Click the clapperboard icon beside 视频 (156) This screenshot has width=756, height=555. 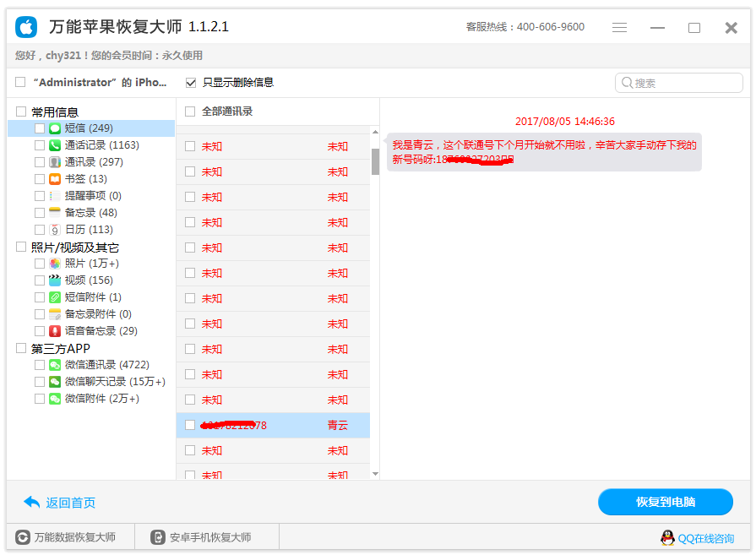[55, 280]
